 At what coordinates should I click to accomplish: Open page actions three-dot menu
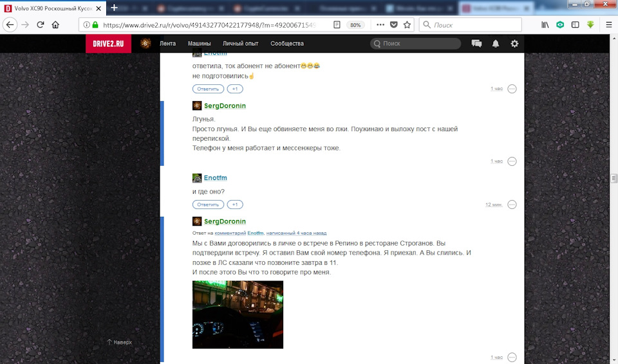[x=380, y=25]
